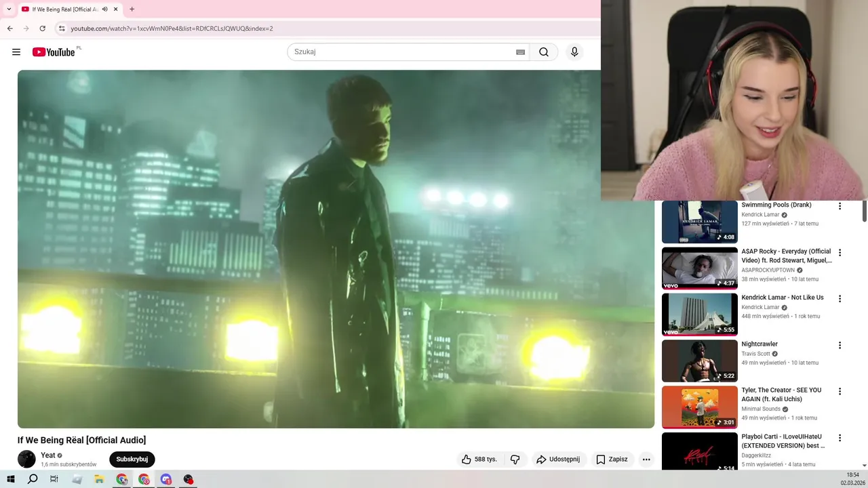Open Task View on taskbar

pyautogui.click(x=54, y=479)
